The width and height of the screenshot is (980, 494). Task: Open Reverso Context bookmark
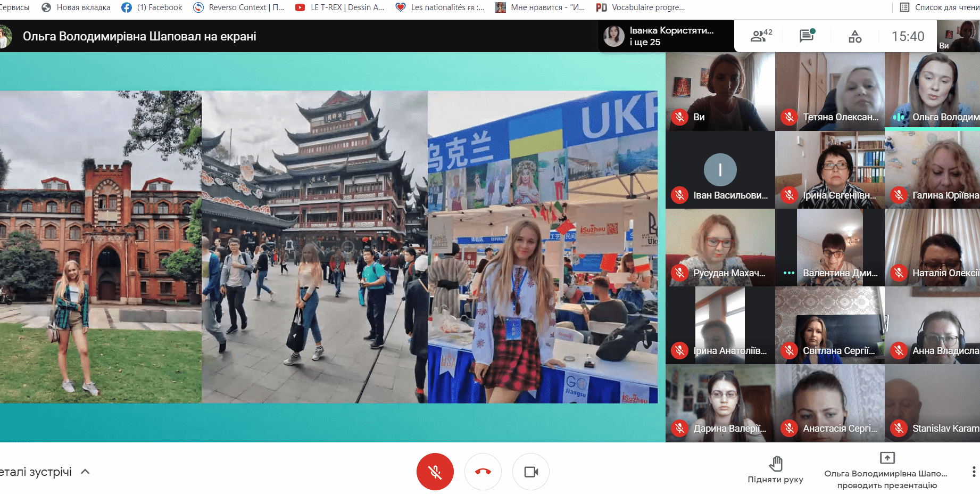(x=238, y=7)
